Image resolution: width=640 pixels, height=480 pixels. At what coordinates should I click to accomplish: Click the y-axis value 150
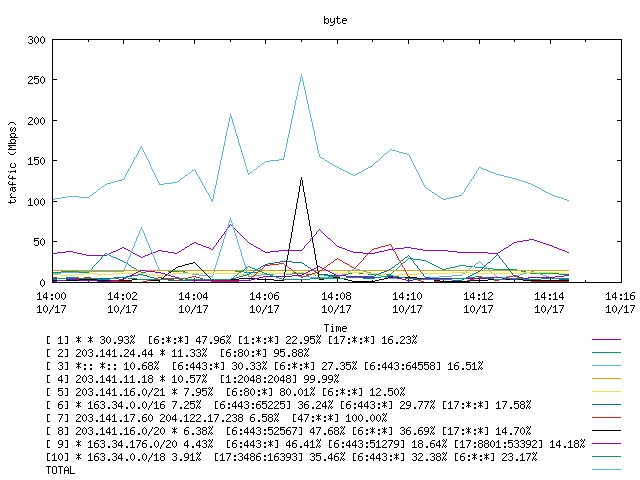click(x=36, y=161)
